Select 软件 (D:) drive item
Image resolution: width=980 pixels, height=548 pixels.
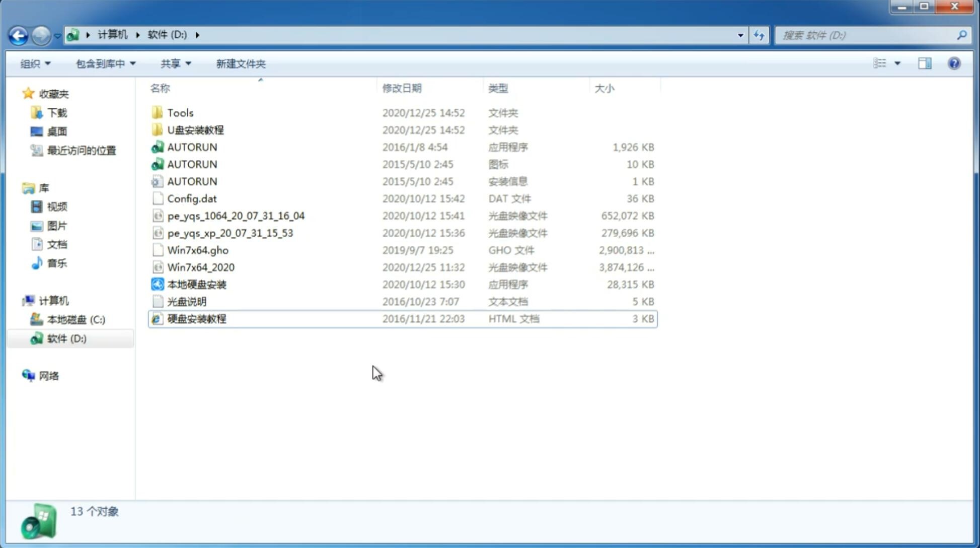pyautogui.click(x=66, y=338)
